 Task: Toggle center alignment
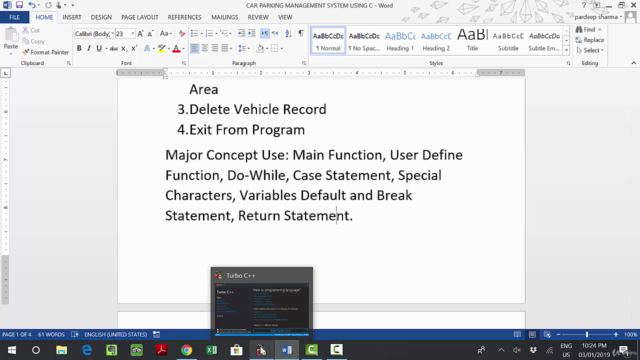coord(204,49)
